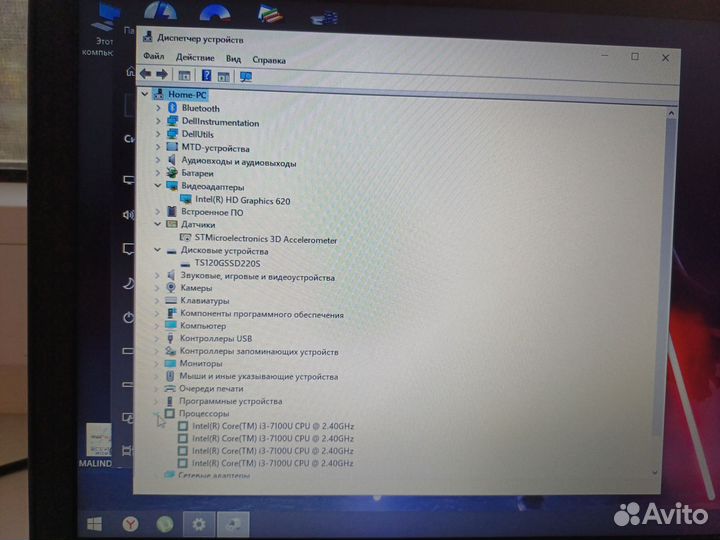This screenshot has width=720, height=540.
Task: Select the TS120GSSD220S disk
Action: 227,263
